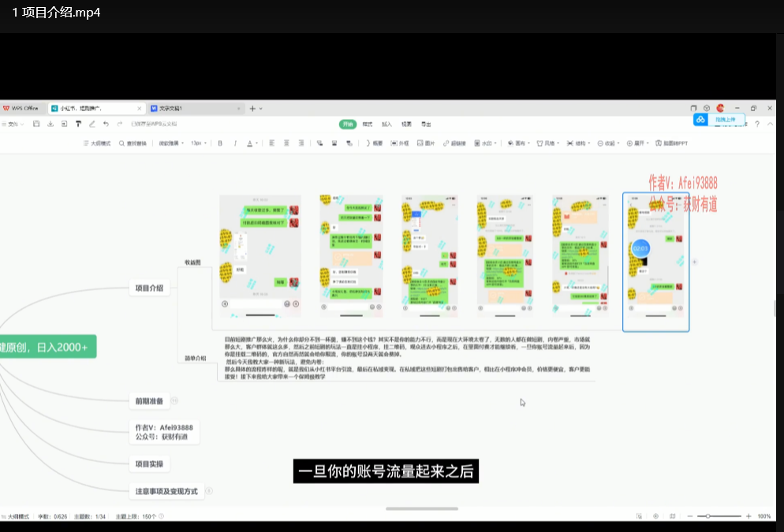
Task: Insert 概要 summary bracket
Action: coord(374,143)
